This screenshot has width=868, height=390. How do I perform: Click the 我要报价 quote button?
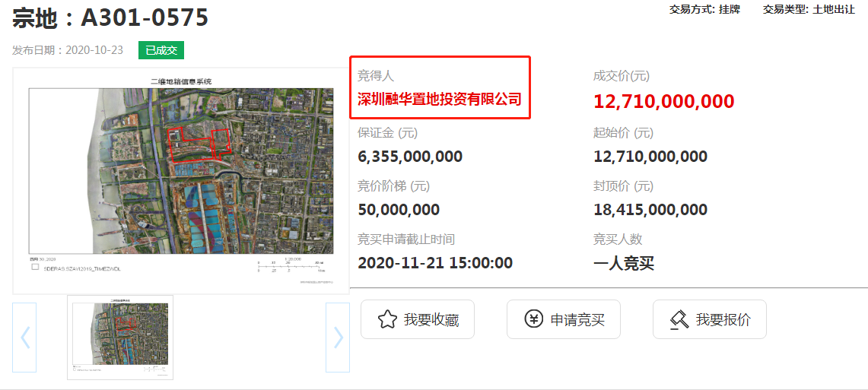(x=710, y=319)
